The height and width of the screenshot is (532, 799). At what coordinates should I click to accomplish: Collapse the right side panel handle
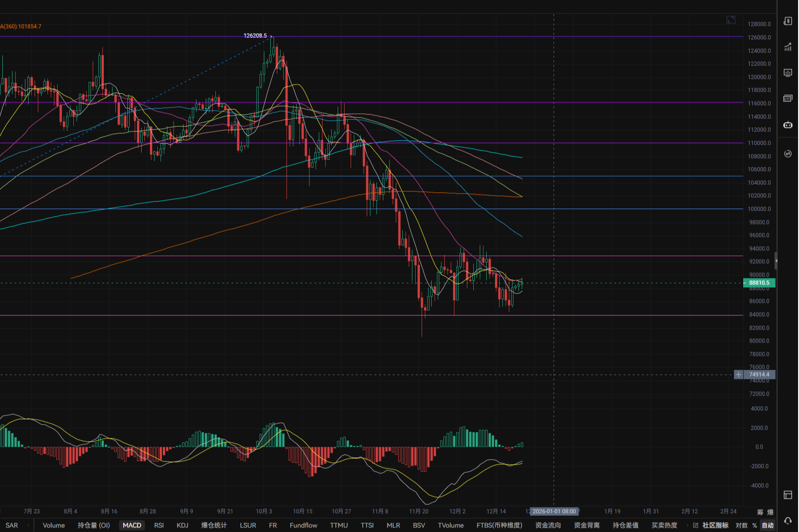click(776, 260)
